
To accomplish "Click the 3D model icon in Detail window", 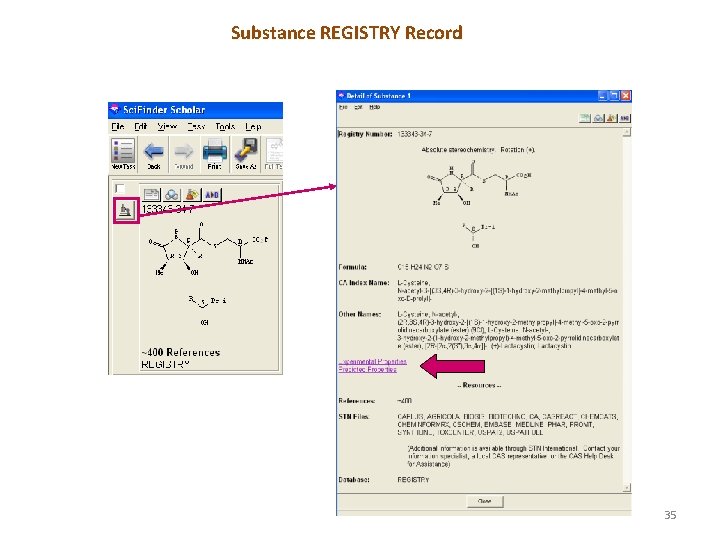I will point(598,118).
